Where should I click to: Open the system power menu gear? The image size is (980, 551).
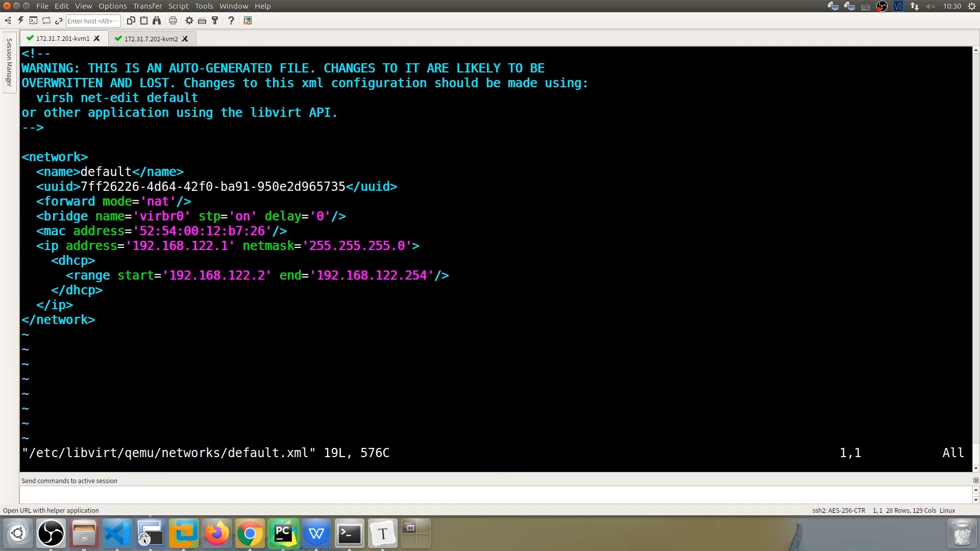point(972,6)
